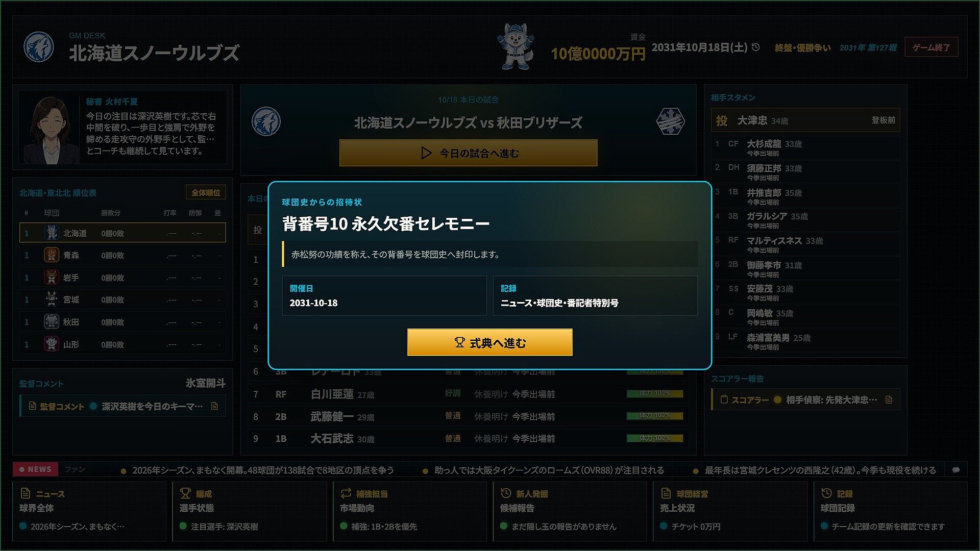The height and width of the screenshot is (551, 980).
Task: Click the Snow Wolves team logo in header
Action: tap(39, 47)
